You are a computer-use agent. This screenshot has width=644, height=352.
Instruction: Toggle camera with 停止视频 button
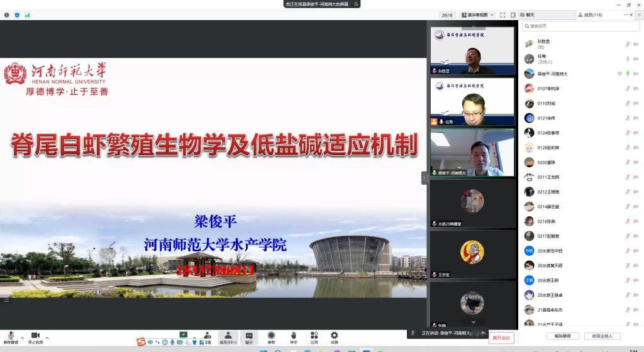tap(35, 337)
